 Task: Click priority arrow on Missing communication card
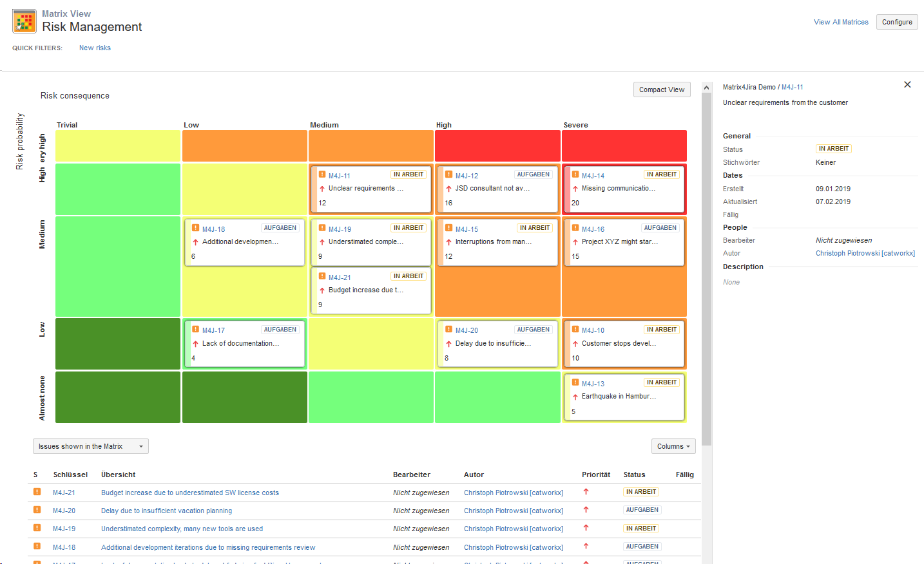click(575, 189)
